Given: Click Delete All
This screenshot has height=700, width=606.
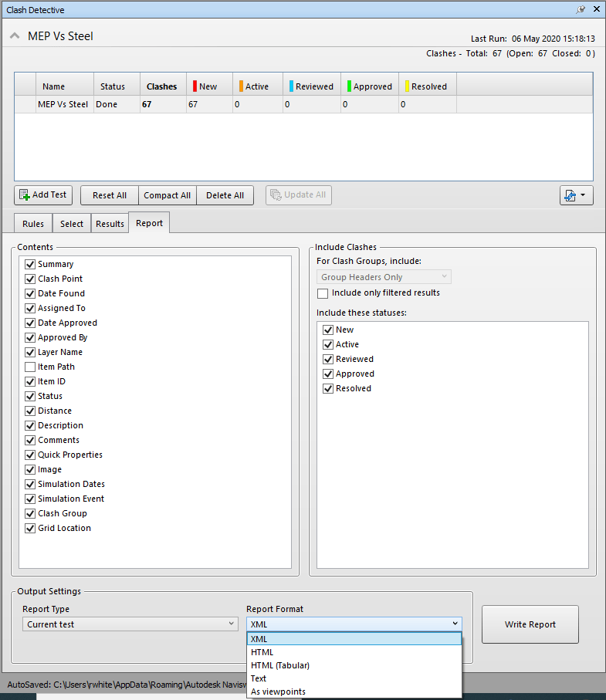Looking at the screenshot, I should [x=225, y=195].
